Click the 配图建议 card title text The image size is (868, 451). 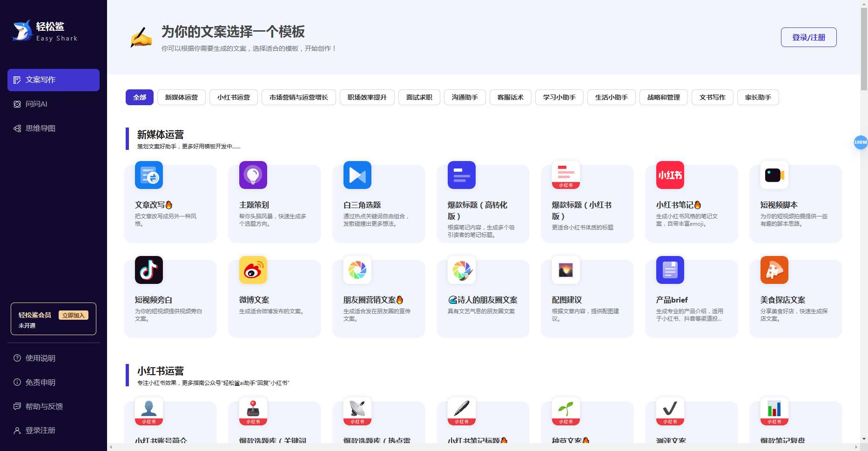[x=567, y=300]
